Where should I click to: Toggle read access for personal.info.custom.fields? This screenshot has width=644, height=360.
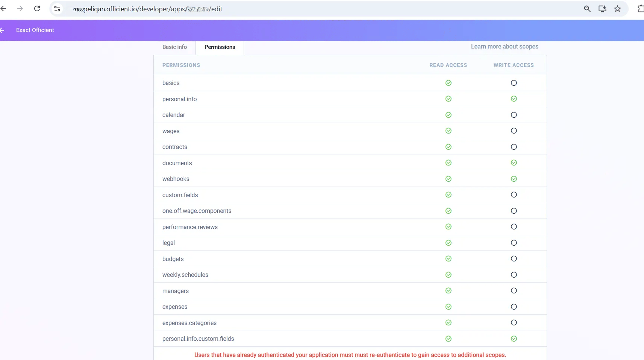click(x=448, y=339)
